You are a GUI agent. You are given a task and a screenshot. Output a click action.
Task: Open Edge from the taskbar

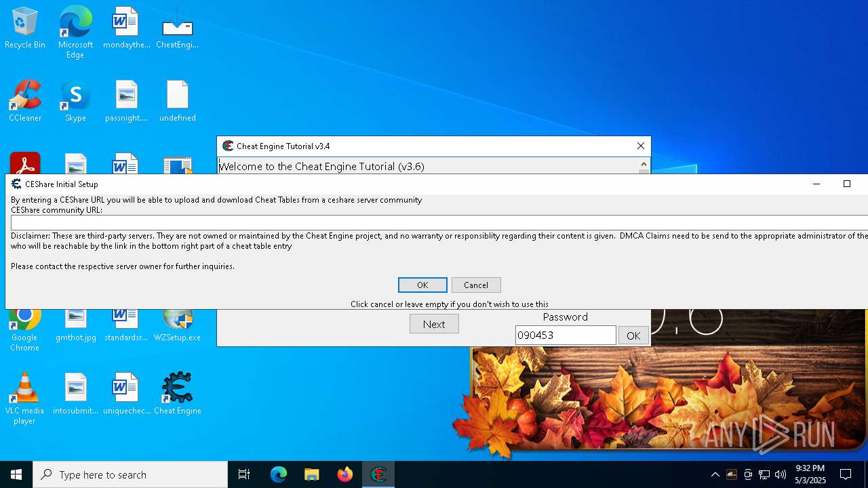tap(279, 474)
